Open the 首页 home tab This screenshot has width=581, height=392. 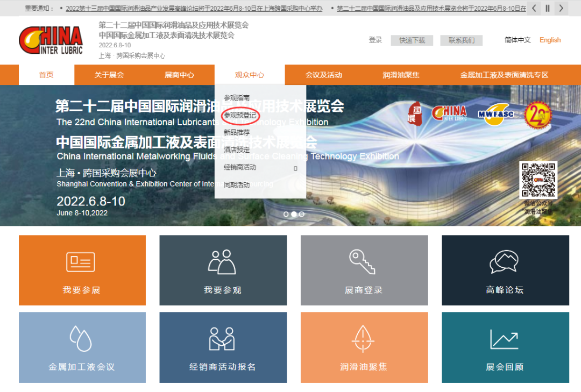[x=46, y=75]
